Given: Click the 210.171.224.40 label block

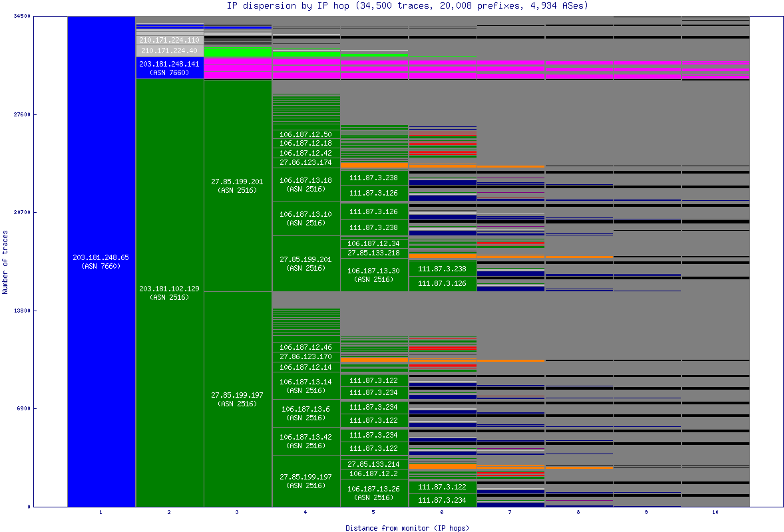Looking at the screenshot, I should pos(169,50).
